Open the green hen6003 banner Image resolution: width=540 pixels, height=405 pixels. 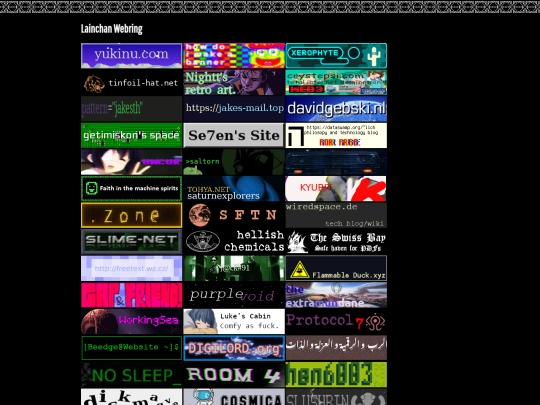point(336,375)
